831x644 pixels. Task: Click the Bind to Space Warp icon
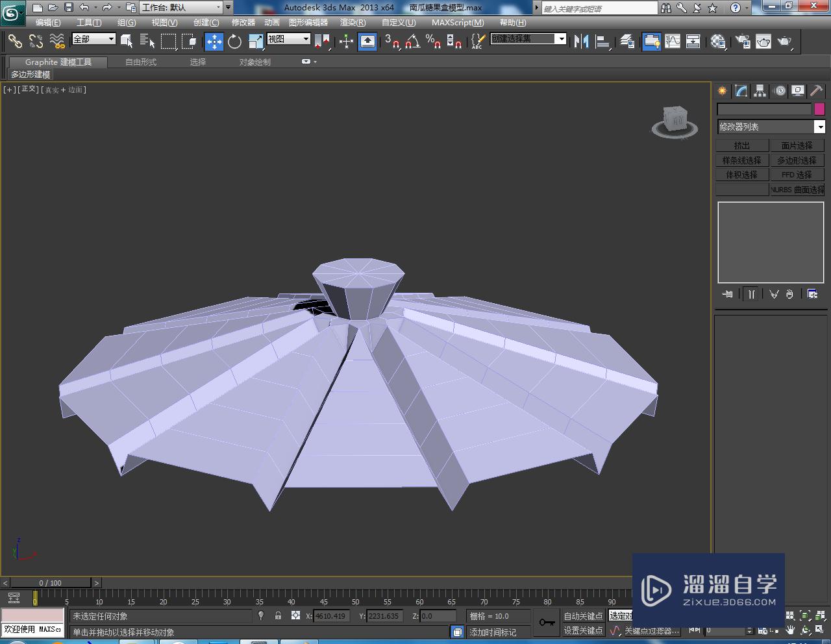[x=57, y=42]
